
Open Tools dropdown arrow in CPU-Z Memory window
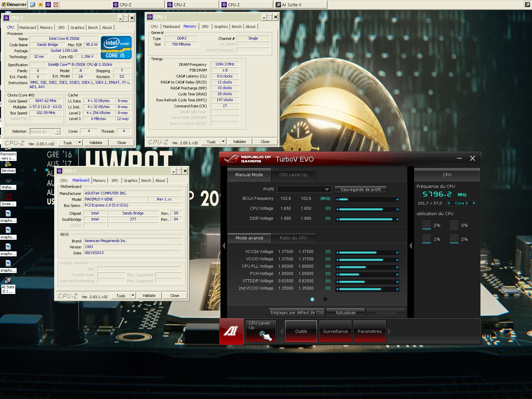click(x=223, y=142)
